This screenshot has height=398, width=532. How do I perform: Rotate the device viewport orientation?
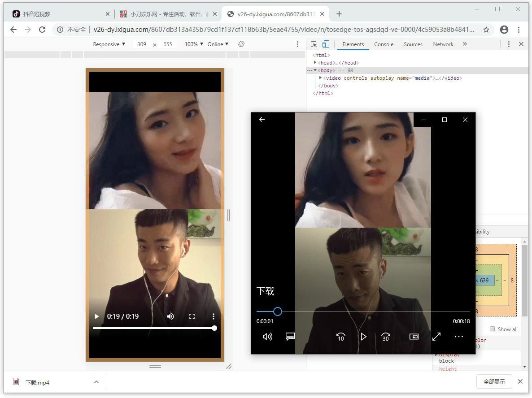241,44
